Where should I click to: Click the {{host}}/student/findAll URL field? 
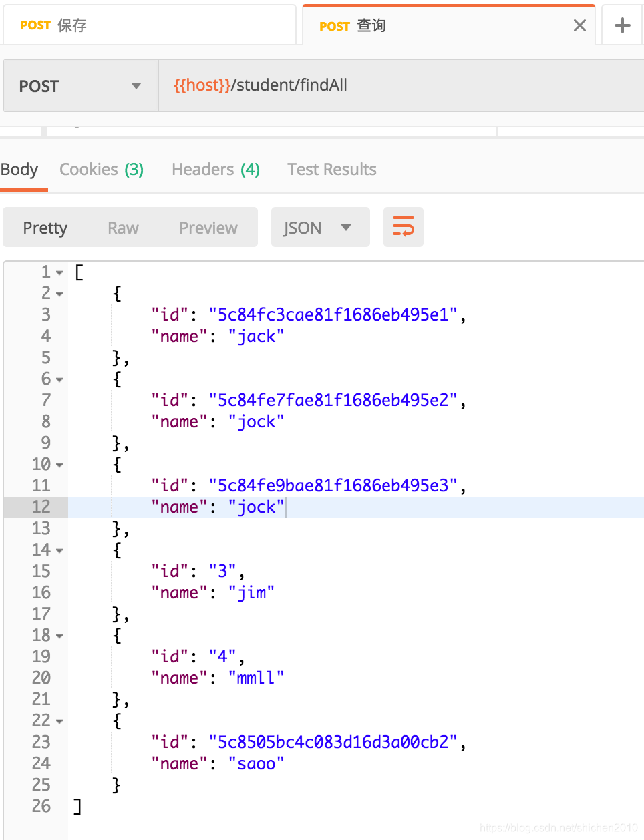coord(401,85)
